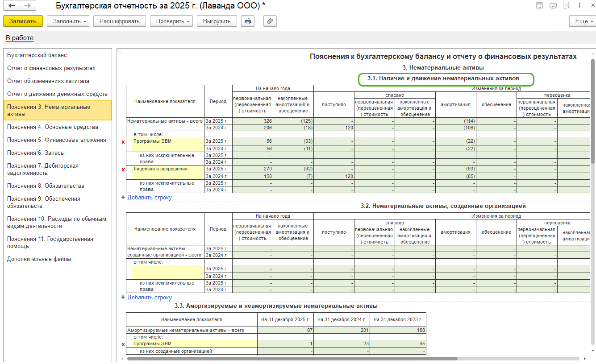Expand the Заполнить dropdown

tap(69, 21)
